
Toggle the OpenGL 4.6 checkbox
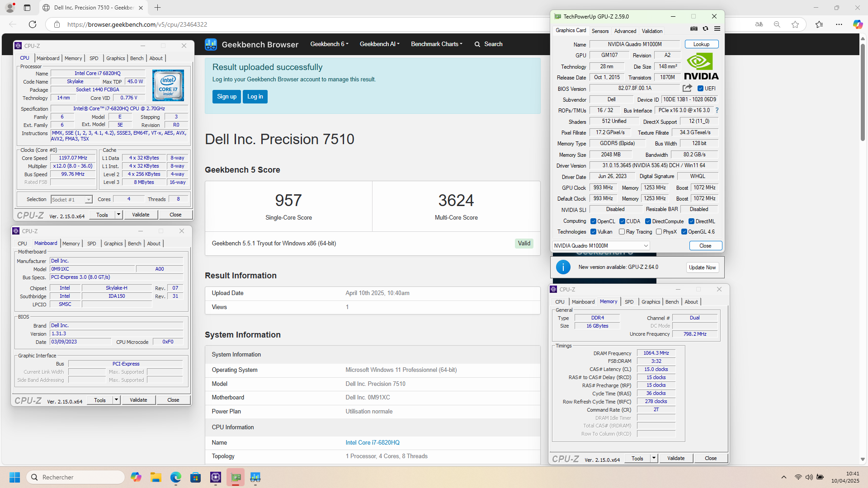tap(684, 232)
